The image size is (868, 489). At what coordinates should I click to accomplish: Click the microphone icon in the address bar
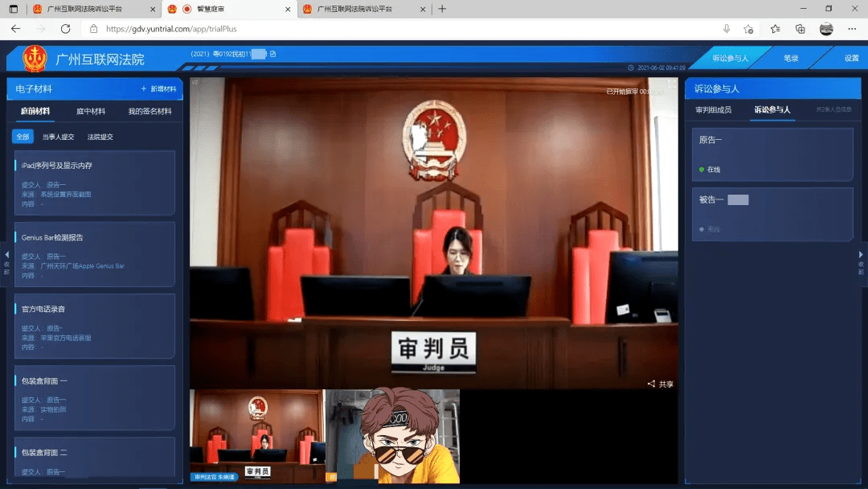pos(727,28)
